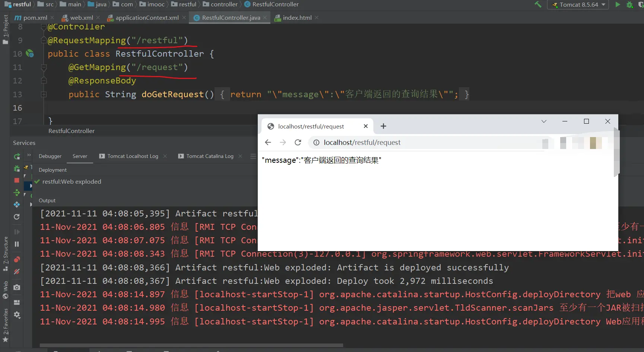This screenshot has width=644, height=352.
Task: Run Tomcat with the green play button
Action: pos(618,4)
